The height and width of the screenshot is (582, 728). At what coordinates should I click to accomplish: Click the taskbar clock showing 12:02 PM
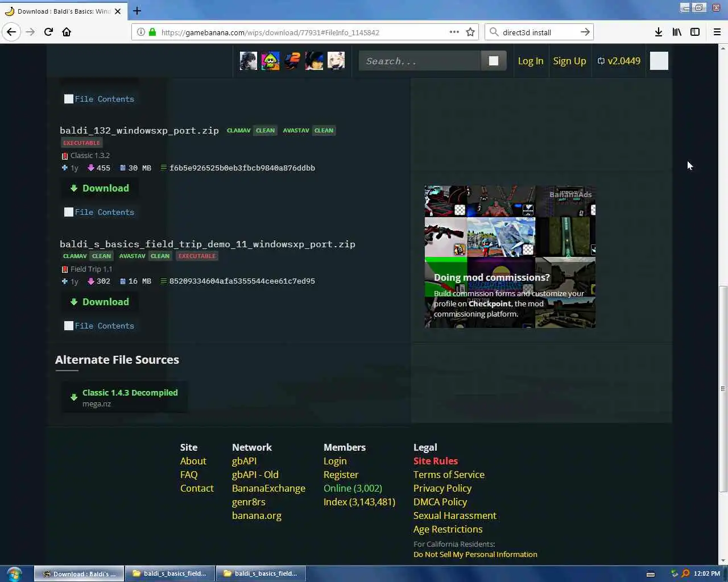click(x=707, y=573)
